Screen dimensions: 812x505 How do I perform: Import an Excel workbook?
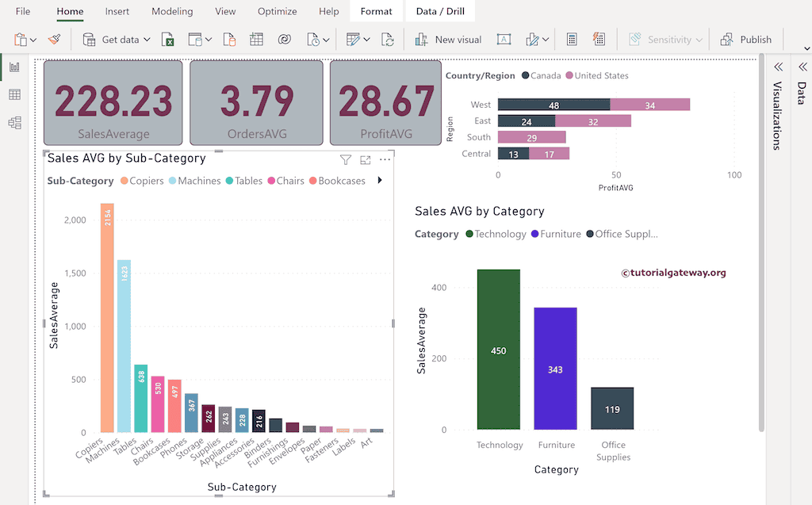click(x=168, y=39)
